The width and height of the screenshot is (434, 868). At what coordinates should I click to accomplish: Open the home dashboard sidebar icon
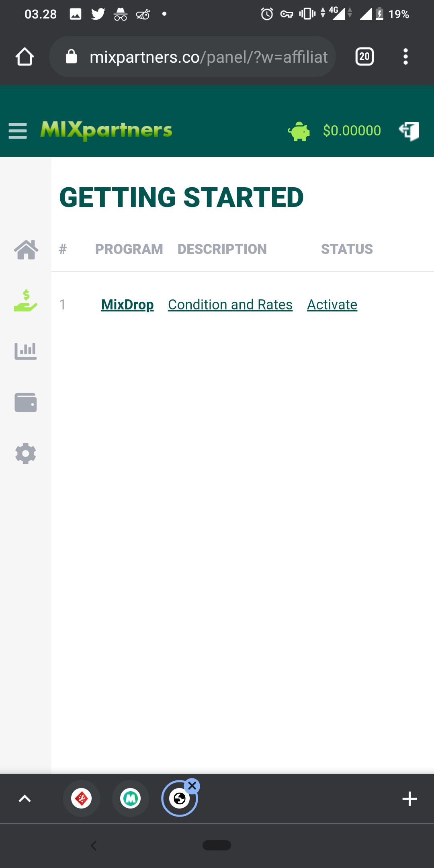click(x=25, y=250)
